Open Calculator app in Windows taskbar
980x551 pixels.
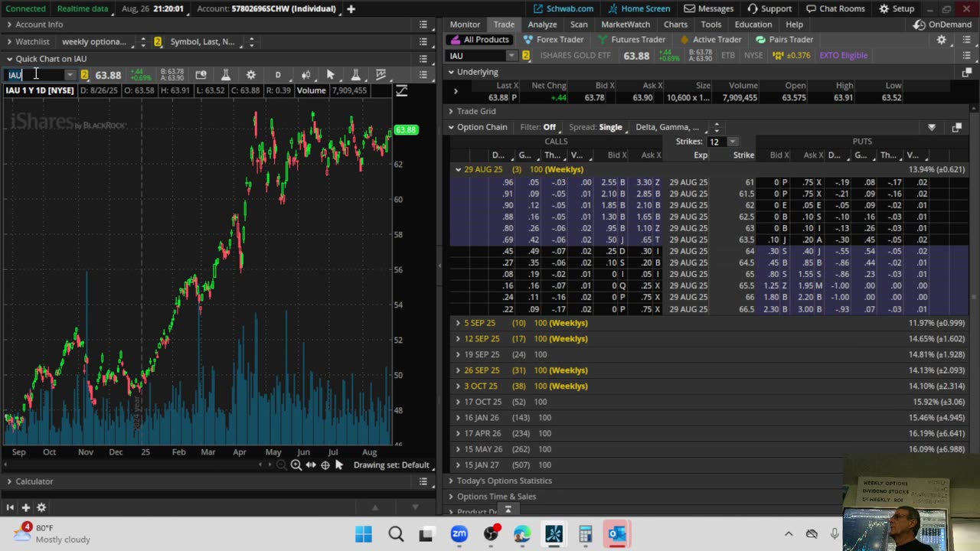[x=586, y=533]
